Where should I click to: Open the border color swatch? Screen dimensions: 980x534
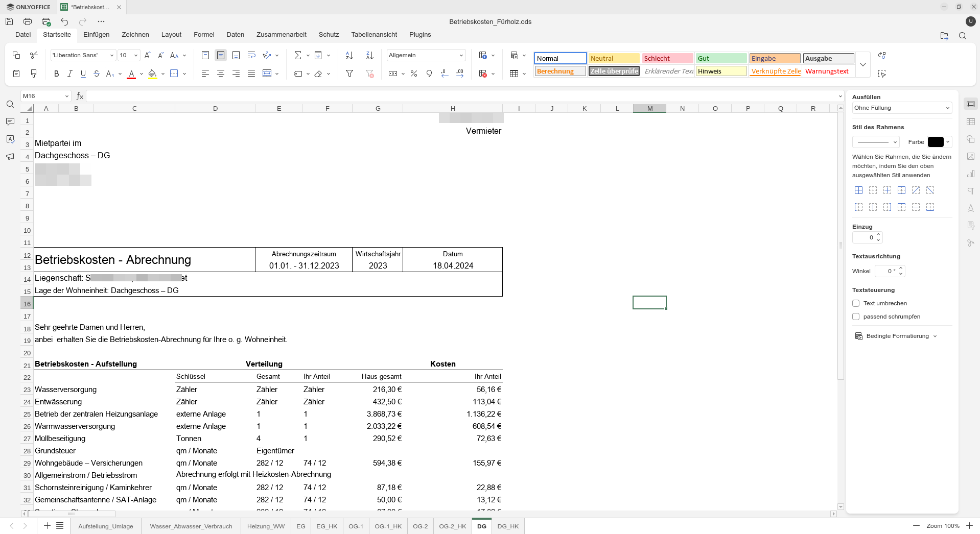pos(936,142)
